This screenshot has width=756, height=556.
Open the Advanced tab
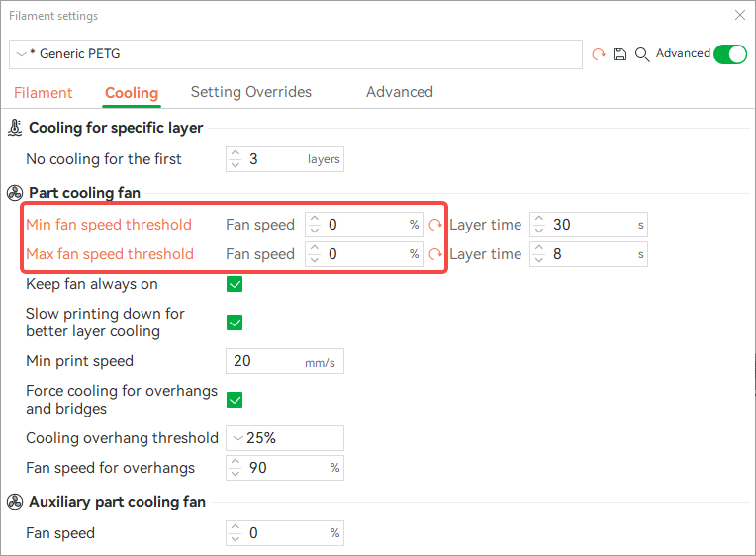[399, 92]
